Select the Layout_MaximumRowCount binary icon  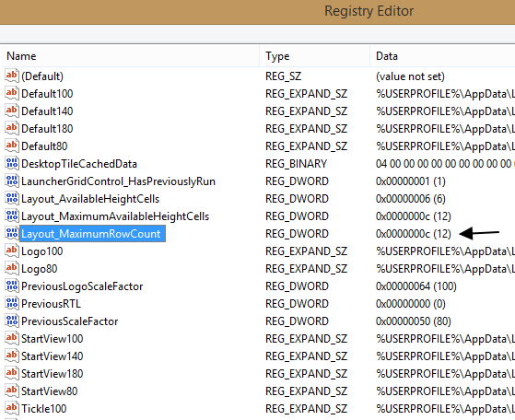tap(12, 233)
